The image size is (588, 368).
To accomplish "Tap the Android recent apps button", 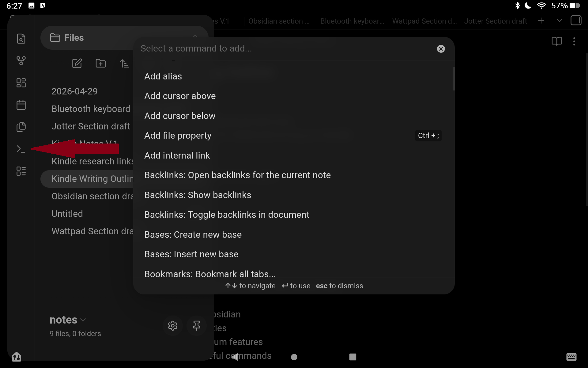I will point(353,357).
